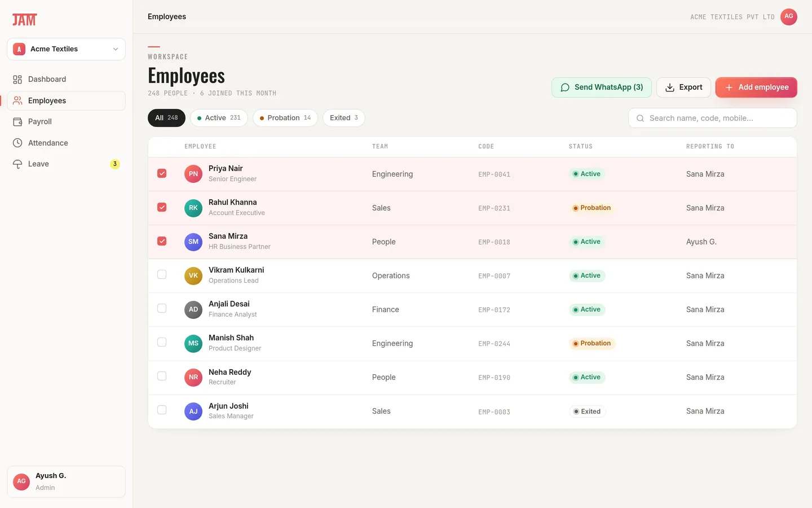Uncheck Sana Mirza's row checkbox
The width and height of the screenshot is (812, 508).
coord(162,241)
